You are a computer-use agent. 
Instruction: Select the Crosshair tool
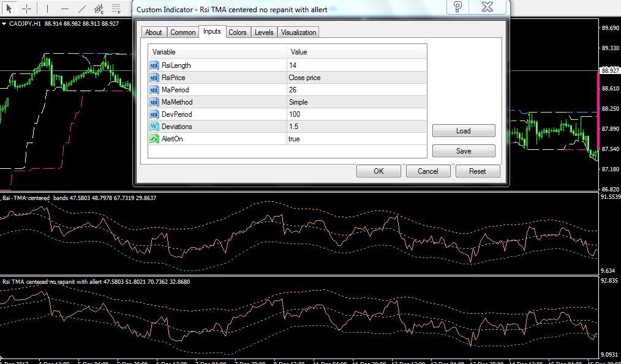pyautogui.click(x=27, y=8)
